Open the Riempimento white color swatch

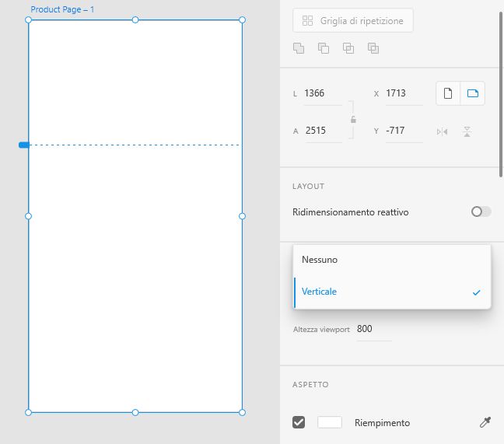coord(330,422)
